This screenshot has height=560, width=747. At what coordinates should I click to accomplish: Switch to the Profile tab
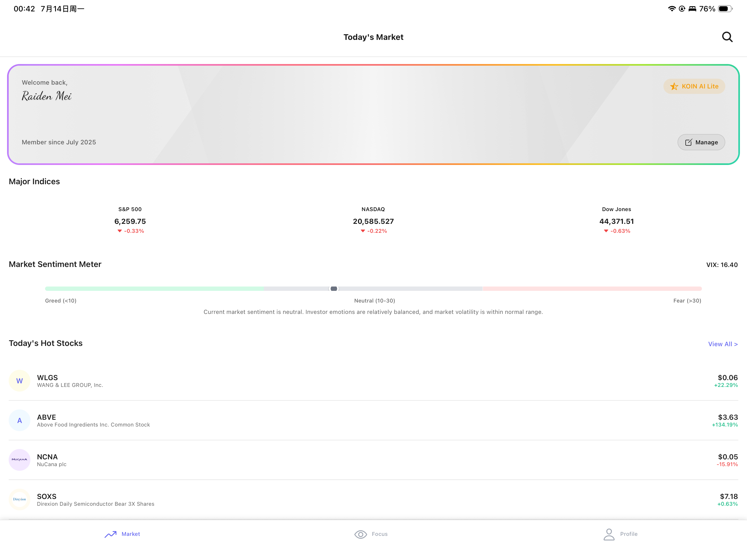(x=620, y=534)
